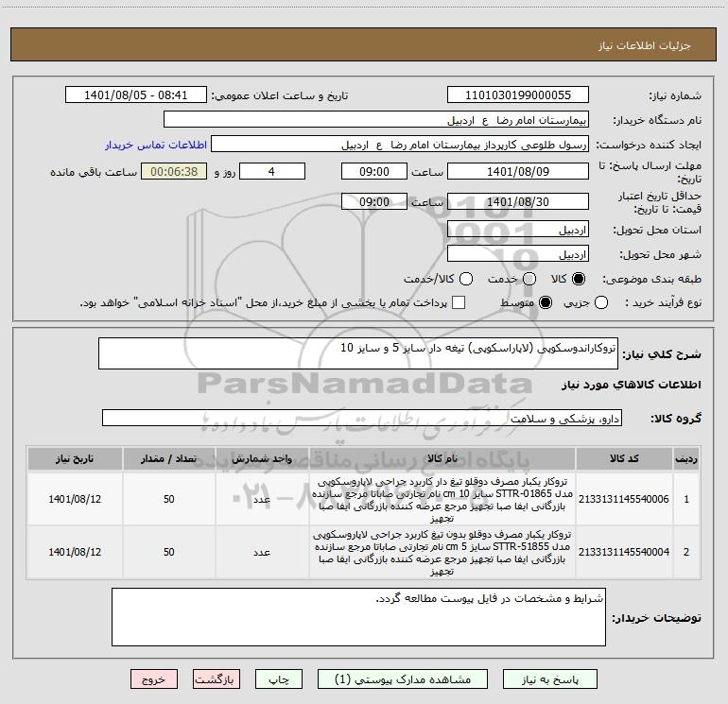This screenshot has height=704, width=728.
Task: Click the شماره نیاز field 1101030199000055
Action: tap(518, 95)
